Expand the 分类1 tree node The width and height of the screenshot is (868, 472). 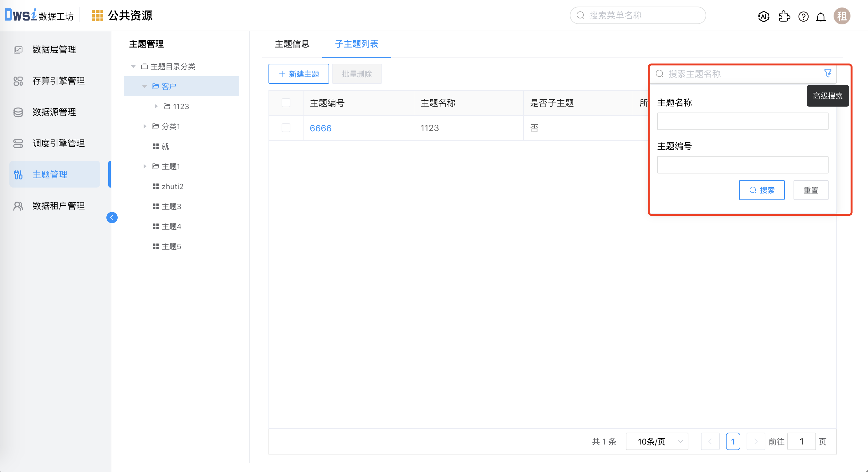tap(145, 126)
